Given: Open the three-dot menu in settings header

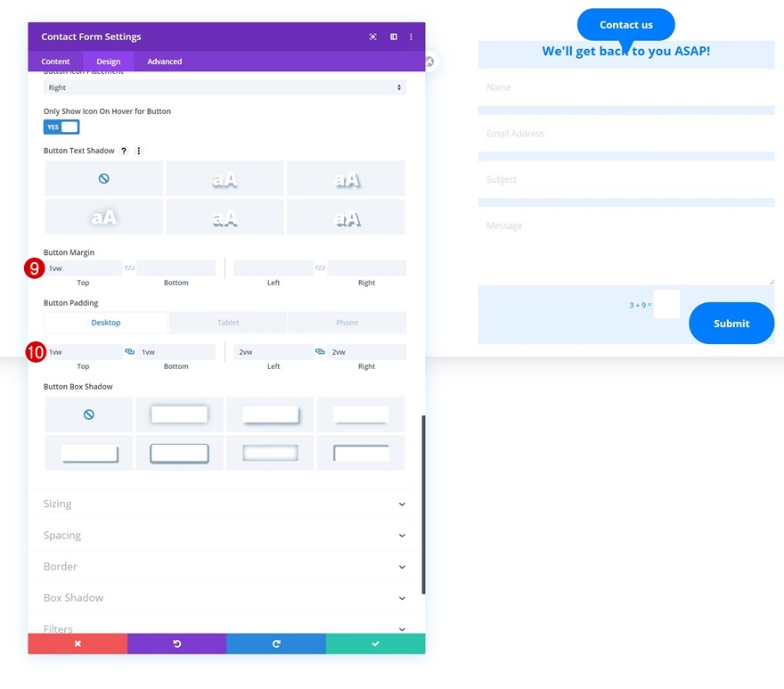Looking at the screenshot, I should (x=411, y=37).
